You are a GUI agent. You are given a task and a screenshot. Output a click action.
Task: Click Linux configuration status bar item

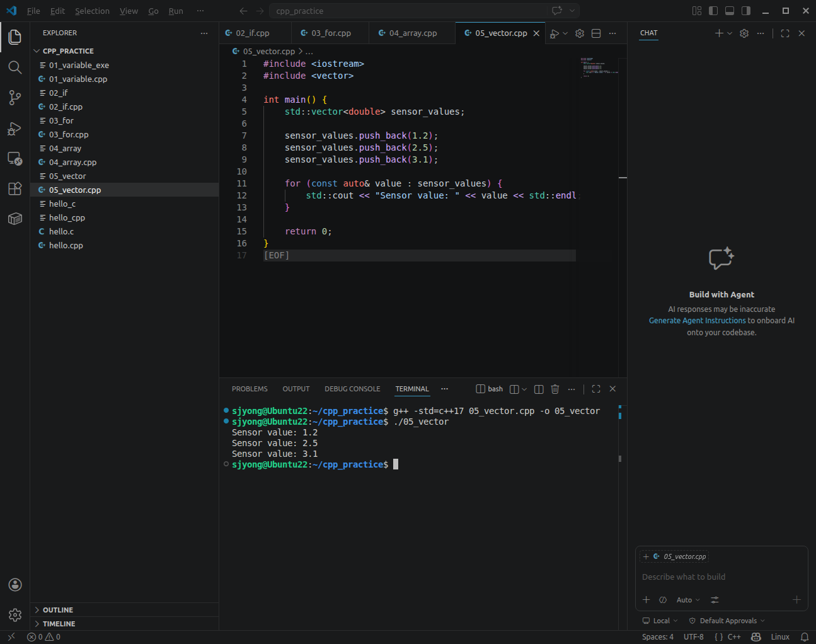coord(780,637)
